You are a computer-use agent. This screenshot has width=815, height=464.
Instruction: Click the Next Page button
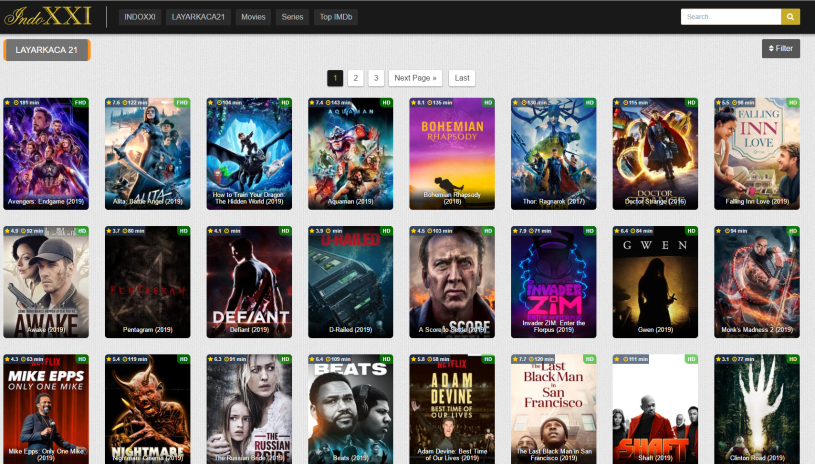tap(415, 78)
